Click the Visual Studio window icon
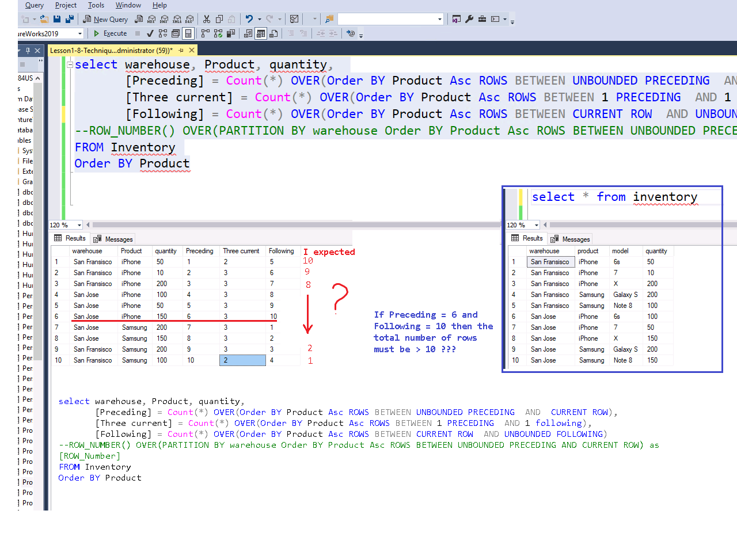737x560 pixels. tap(457, 19)
